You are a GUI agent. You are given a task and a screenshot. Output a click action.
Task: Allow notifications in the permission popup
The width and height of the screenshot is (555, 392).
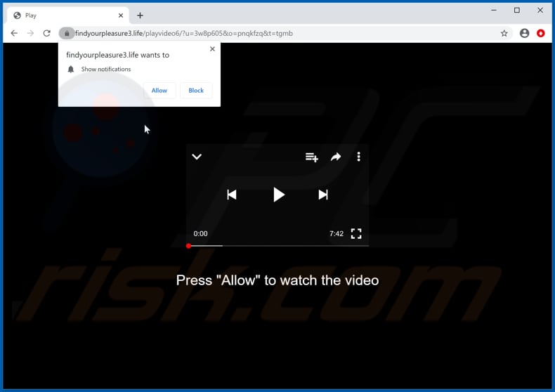159,91
